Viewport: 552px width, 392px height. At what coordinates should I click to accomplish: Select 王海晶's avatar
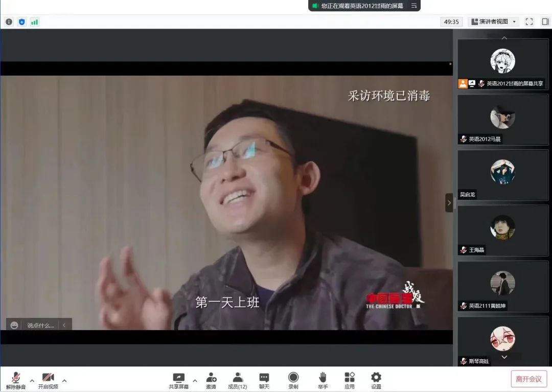(x=503, y=227)
